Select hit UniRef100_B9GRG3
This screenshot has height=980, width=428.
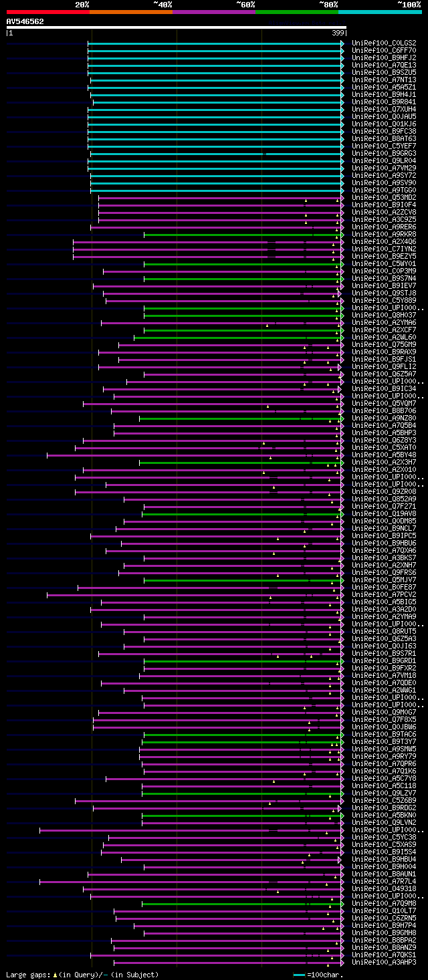click(383, 154)
